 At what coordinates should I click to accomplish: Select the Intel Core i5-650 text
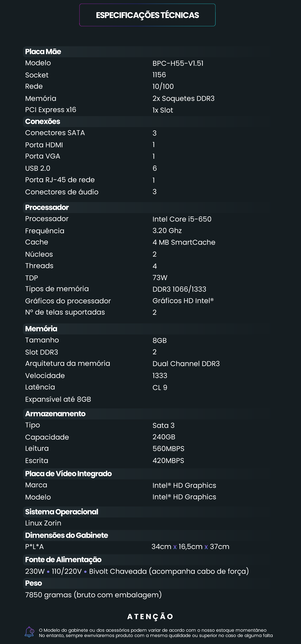(x=182, y=219)
